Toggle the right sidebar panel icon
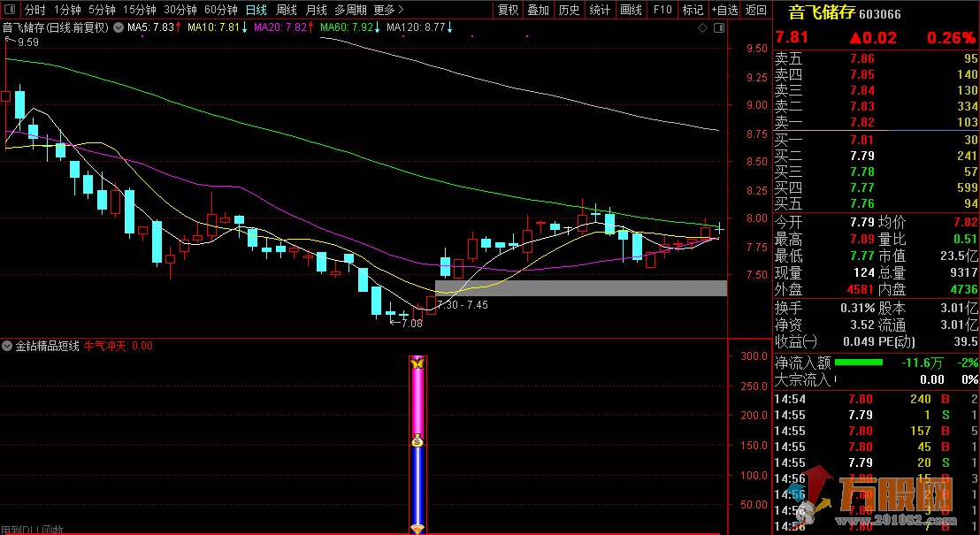 [719, 27]
